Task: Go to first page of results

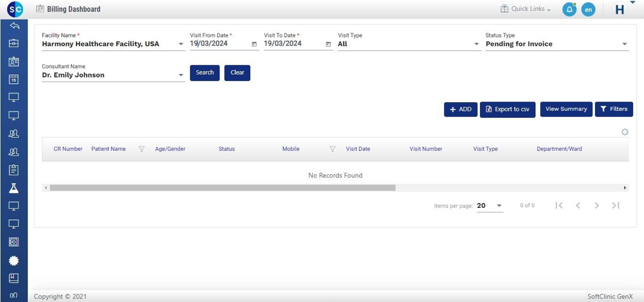Action: [x=559, y=206]
